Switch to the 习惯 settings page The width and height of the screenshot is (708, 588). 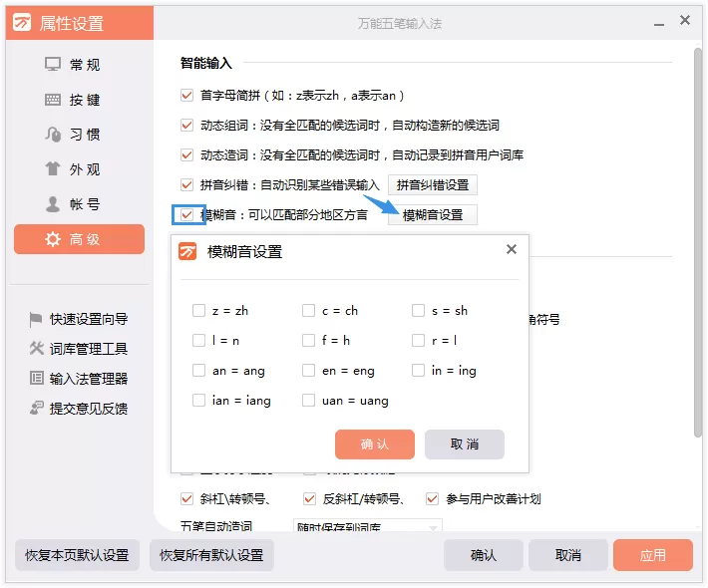coord(79,134)
